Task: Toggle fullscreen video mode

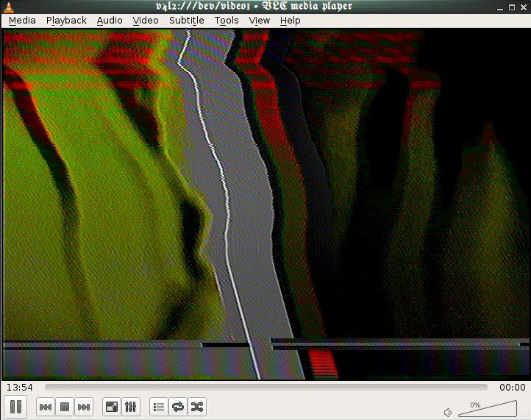Action: [111, 407]
